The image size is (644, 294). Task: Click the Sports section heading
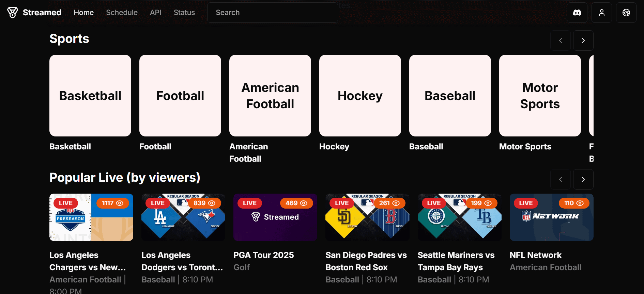69,39
